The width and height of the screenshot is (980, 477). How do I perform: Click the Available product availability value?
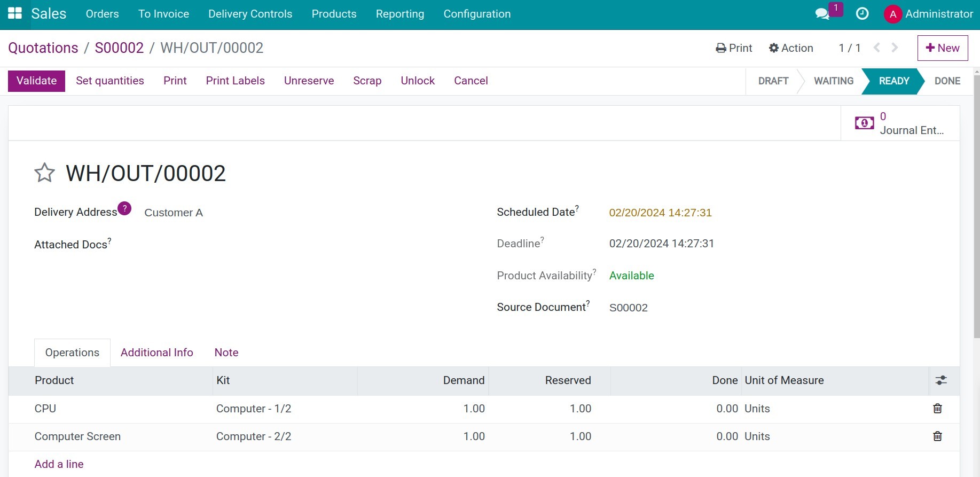point(632,276)
